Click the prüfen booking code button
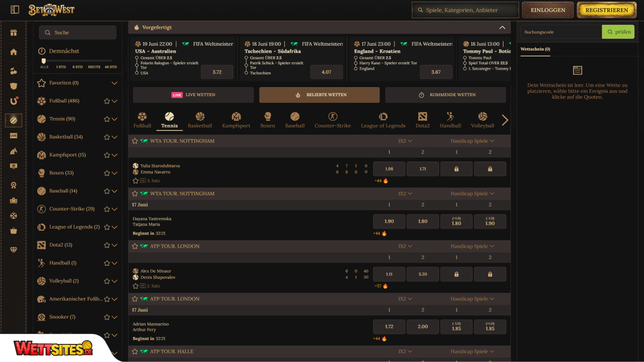 618,32
